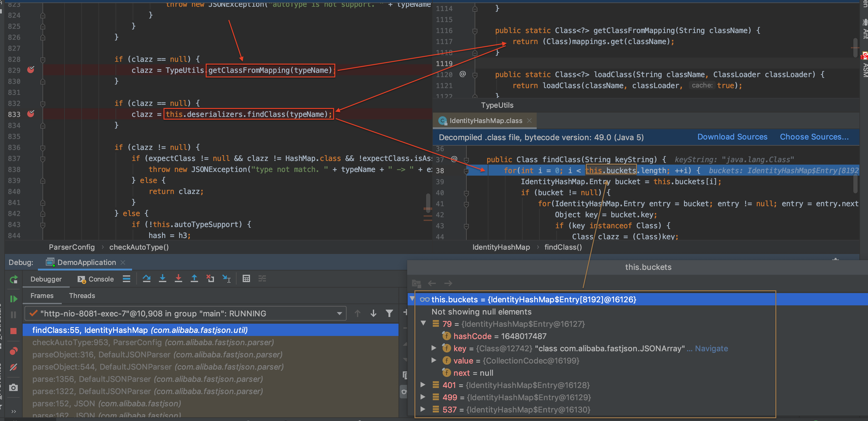868x421 pixels.
Task: Open Evaluate Expression calculator icon
Action: (246, 279)
